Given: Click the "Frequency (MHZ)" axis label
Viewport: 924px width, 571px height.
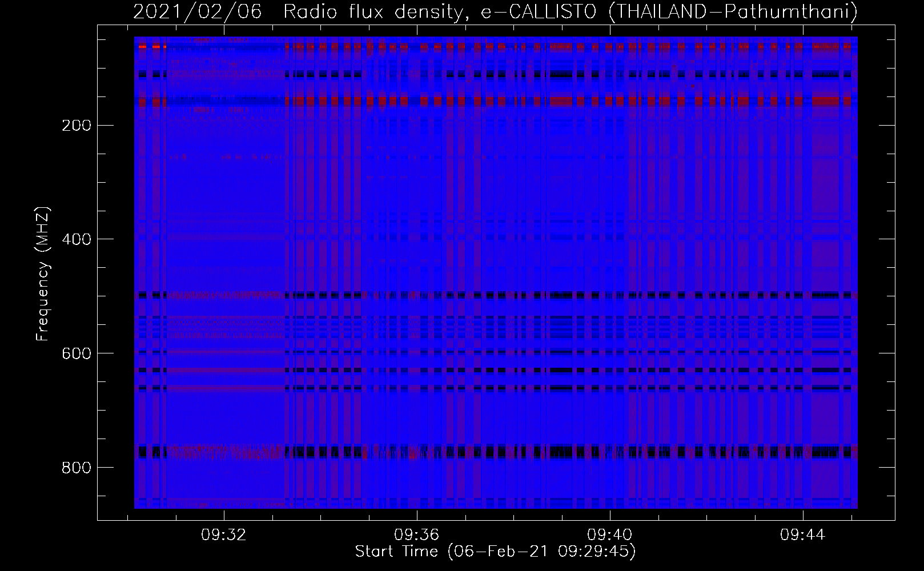Looking at the screenshot, I should click(x=43, y=274).
